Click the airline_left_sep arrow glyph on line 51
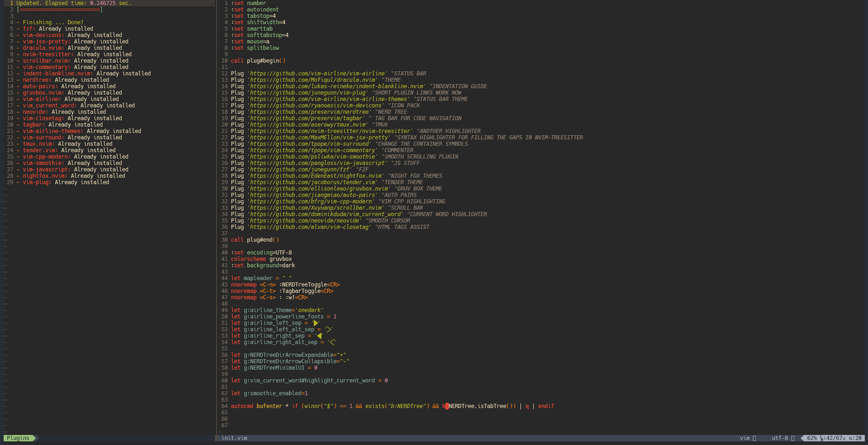Image resolution: width=868 pixels, height=445 pixels. click(316, 323)
